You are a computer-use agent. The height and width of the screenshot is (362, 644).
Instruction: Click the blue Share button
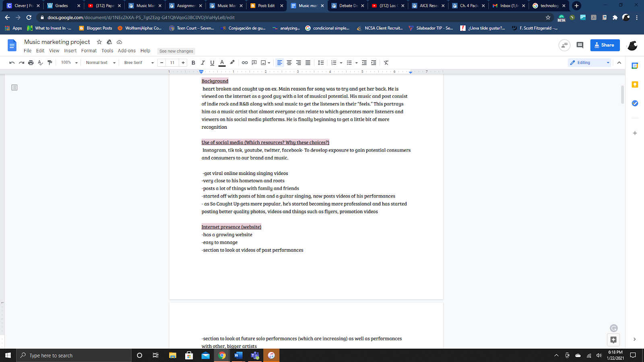pyautogui.click(x=605, y=45)
